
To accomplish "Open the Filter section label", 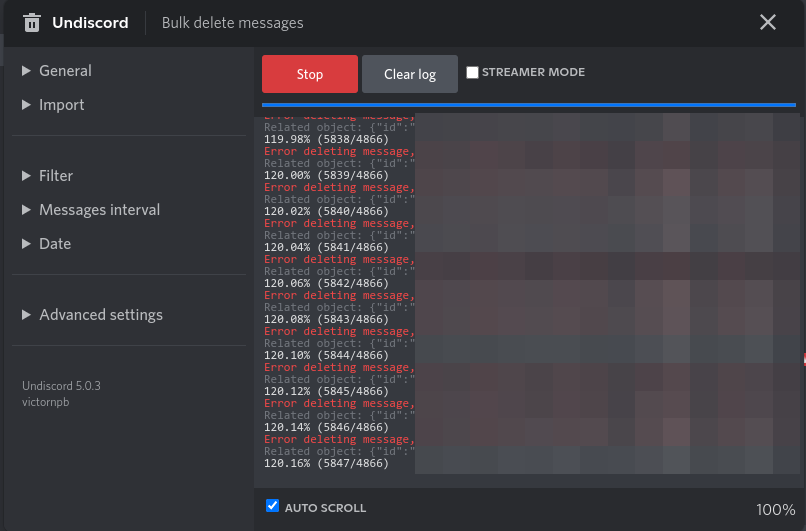I will [x=56, y=176].
